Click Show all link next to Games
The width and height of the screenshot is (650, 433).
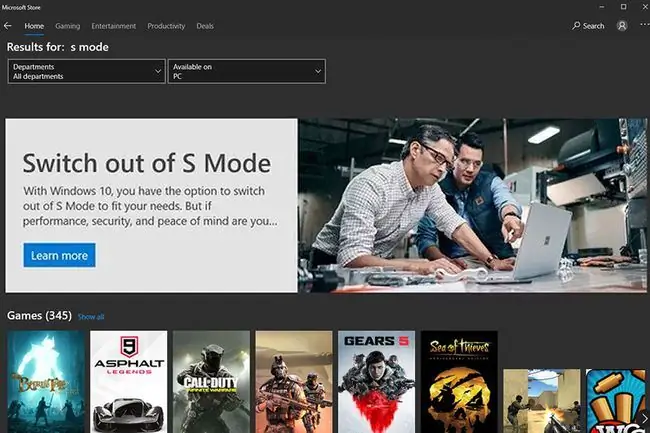(x=91, y=317)
